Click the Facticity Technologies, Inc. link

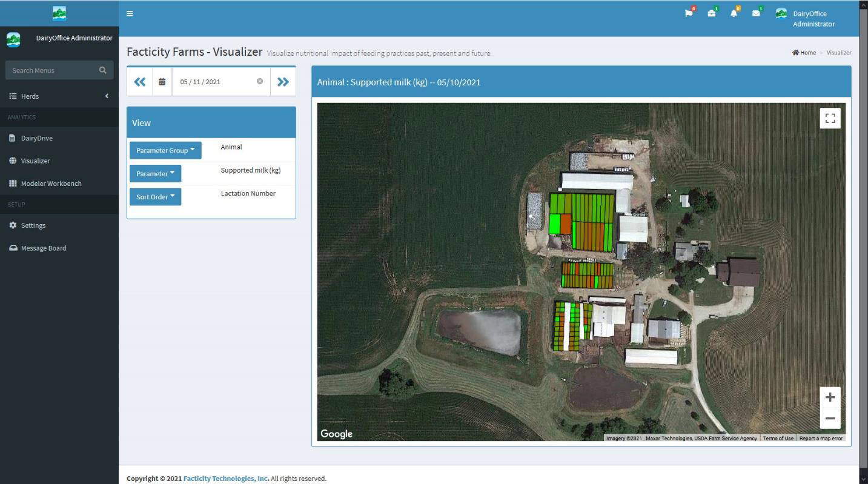pos(226,479)
